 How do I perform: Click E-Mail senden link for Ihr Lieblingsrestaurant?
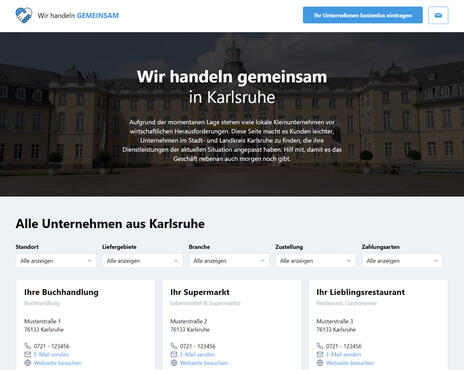343,354
